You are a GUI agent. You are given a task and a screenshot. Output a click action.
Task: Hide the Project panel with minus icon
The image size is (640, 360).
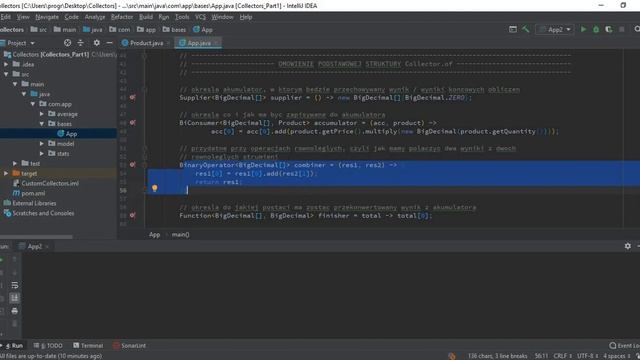click(x=109, y=43)
